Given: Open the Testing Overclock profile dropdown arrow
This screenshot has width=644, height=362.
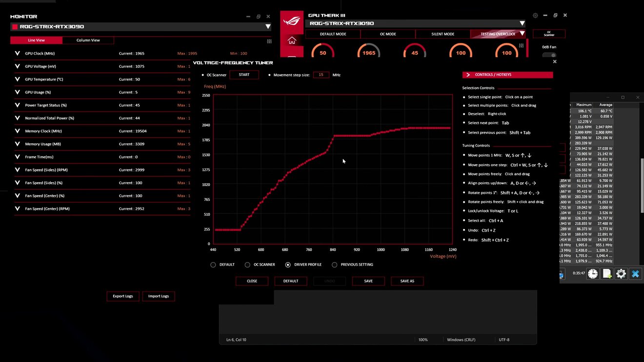Looking at the screenshot, I should 522,34.
